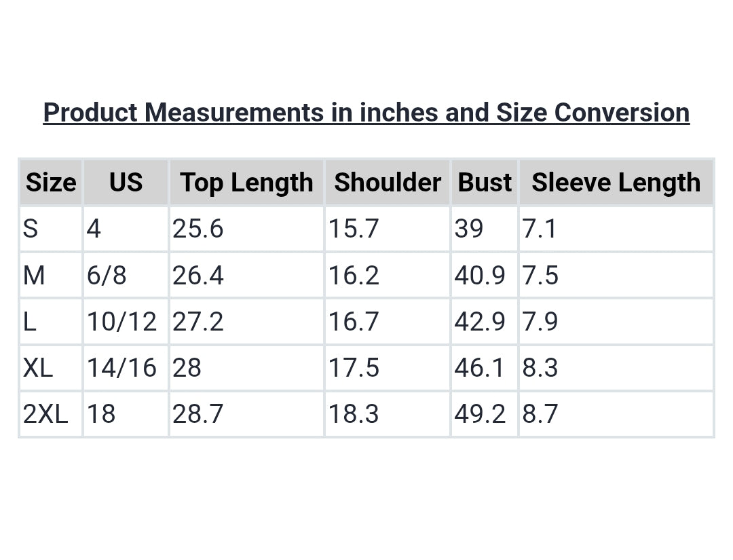Click the XL size row cell
This screenshot has width=733, height=560.
[51, 367]
